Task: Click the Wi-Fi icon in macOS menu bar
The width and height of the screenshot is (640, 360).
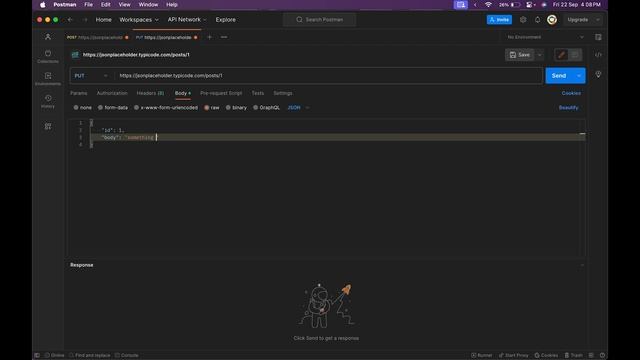Action: point(488,4)
